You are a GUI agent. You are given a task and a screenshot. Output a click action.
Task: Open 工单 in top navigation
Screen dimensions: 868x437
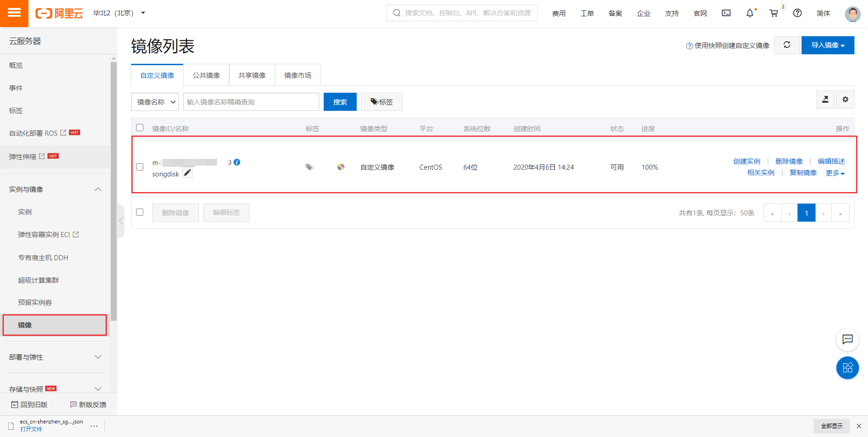tap(587, 13)
